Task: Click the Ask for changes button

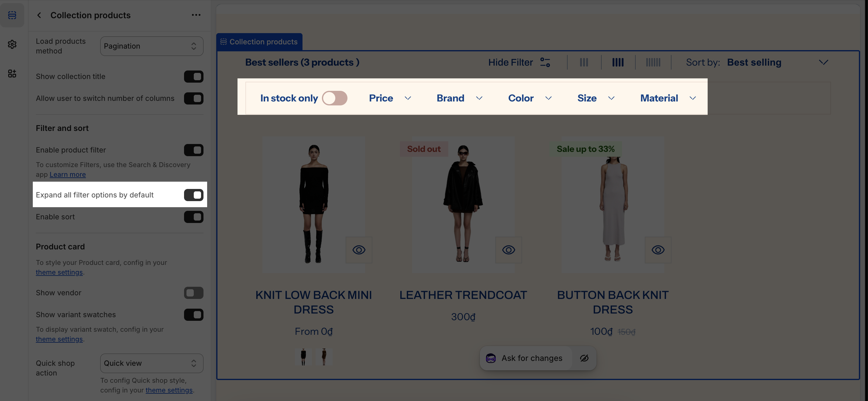Action: [x=526, y=358]
